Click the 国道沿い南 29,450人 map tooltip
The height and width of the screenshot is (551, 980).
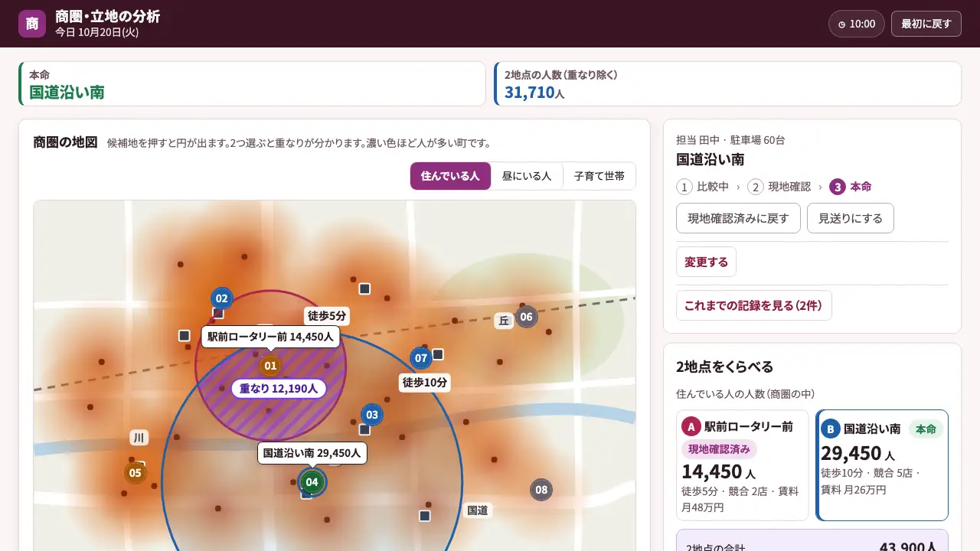(312, 453)
